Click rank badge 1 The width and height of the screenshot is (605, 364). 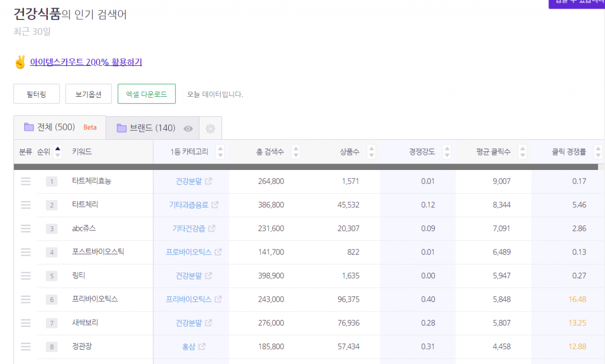pyautogui.click(x=52, y=181)
